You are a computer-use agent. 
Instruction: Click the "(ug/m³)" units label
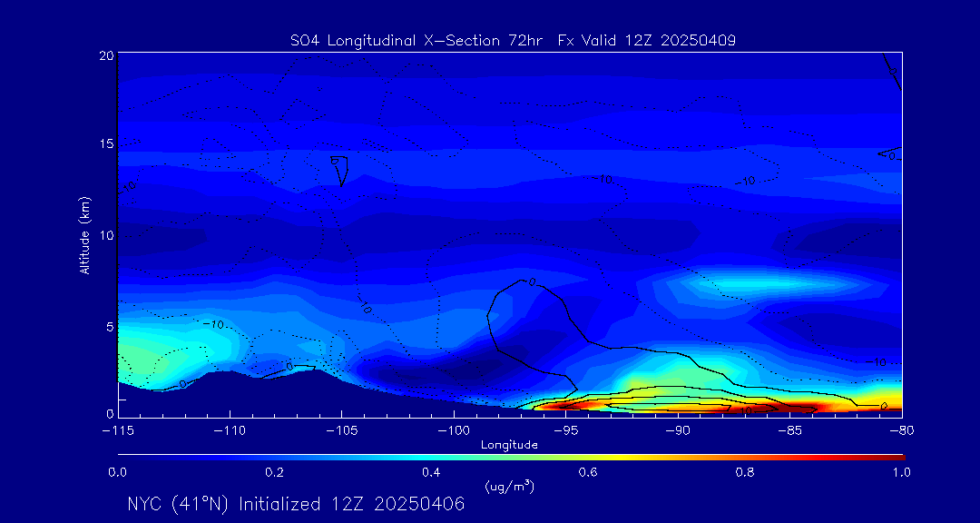[509, 486]
